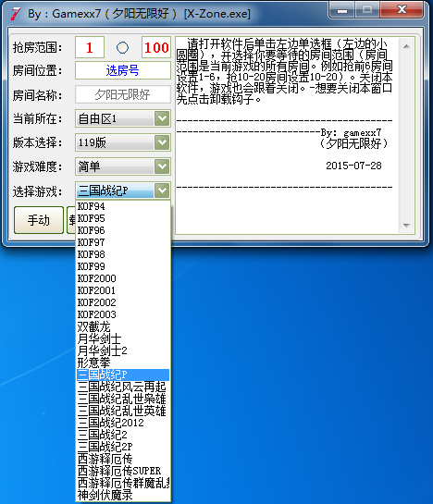Choose 三国战纪2 entry in the list
Viewport: 433px width, 504px height.
pyautogui.click(x=123, y=435)
